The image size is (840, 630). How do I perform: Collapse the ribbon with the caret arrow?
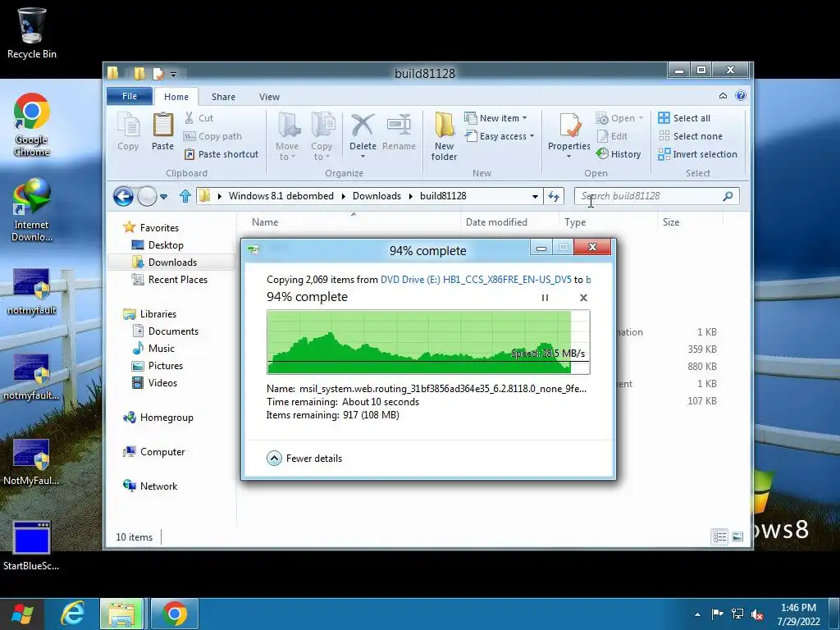pos(723,96)
